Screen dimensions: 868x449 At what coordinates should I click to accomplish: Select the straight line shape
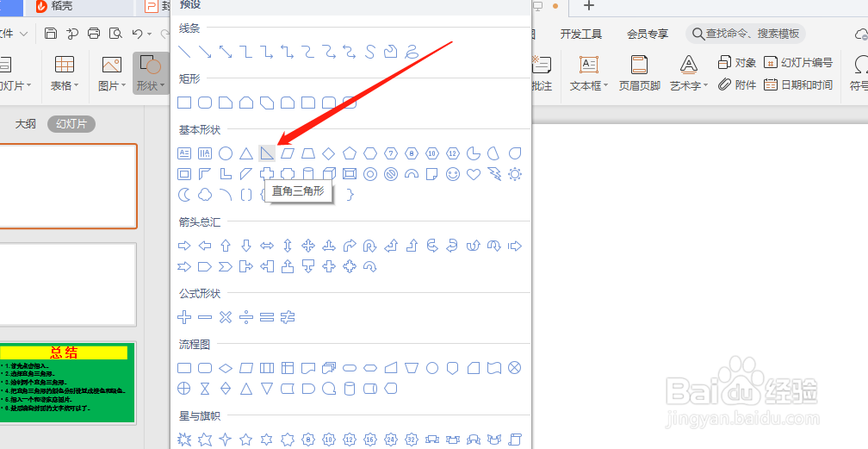pos(184,52)
